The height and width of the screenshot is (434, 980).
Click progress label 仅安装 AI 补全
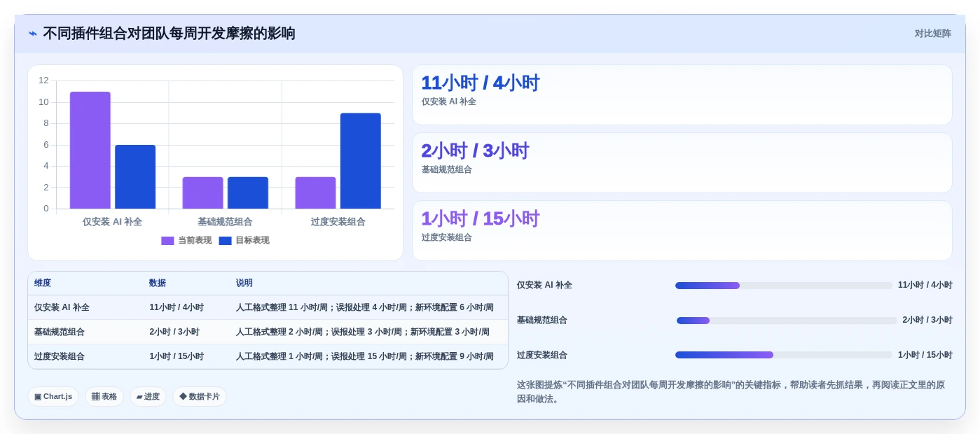544,285
